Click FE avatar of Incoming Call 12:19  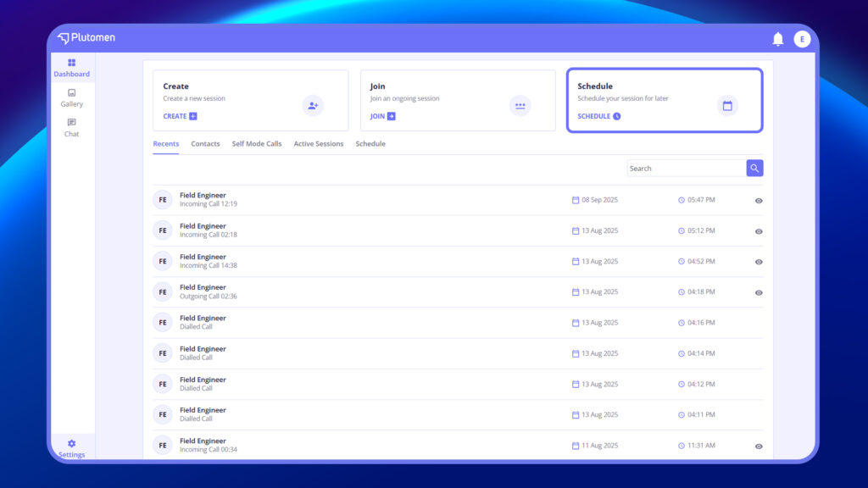click(163, 200)
